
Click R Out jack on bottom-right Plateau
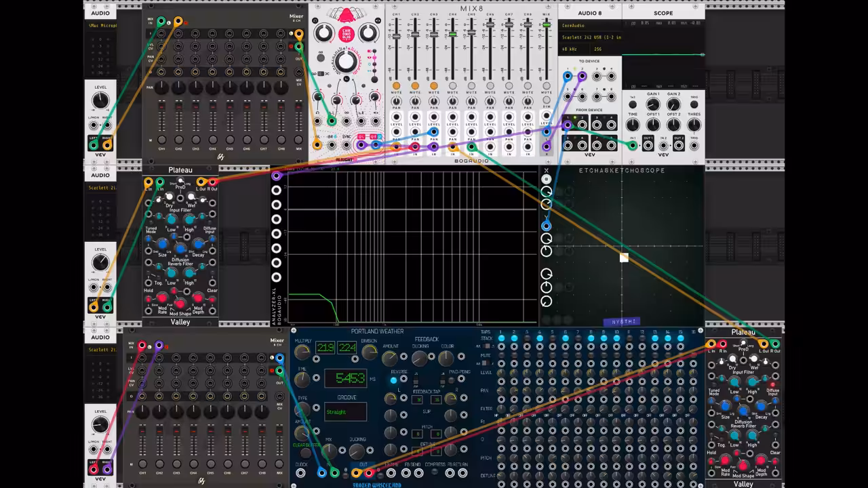775,344
